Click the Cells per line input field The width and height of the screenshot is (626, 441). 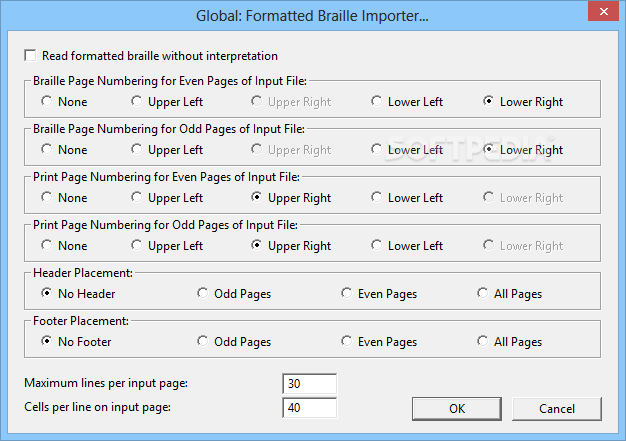309,407
